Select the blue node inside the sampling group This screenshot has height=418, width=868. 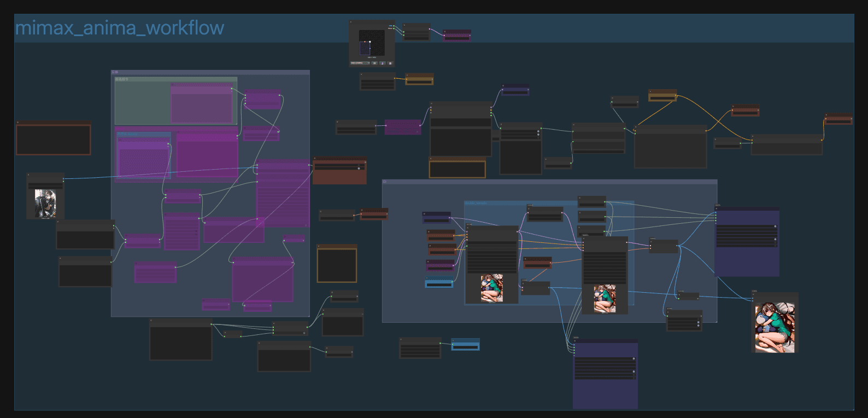coord(439,283)
